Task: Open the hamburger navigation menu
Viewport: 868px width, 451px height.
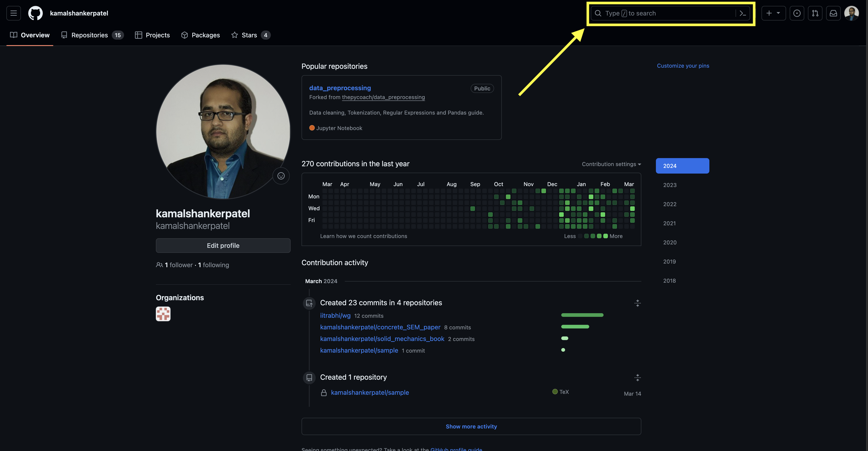Action: pyautogui.click(x=13, y=13)
